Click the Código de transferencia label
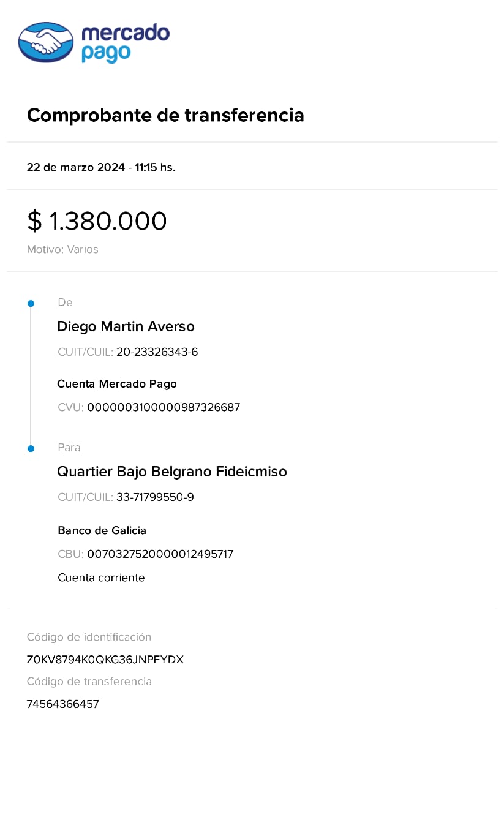Viewport: 504px width, 839px height. (x=89, y=682)
